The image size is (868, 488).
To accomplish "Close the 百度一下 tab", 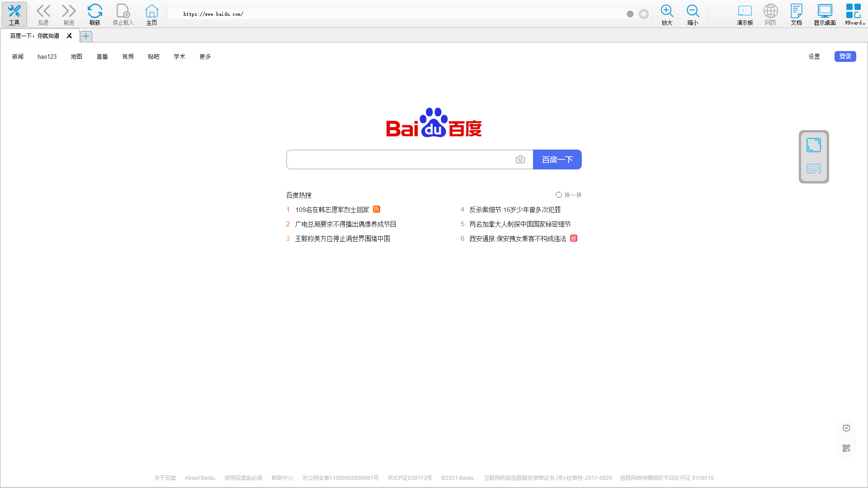I will [69, 36].
